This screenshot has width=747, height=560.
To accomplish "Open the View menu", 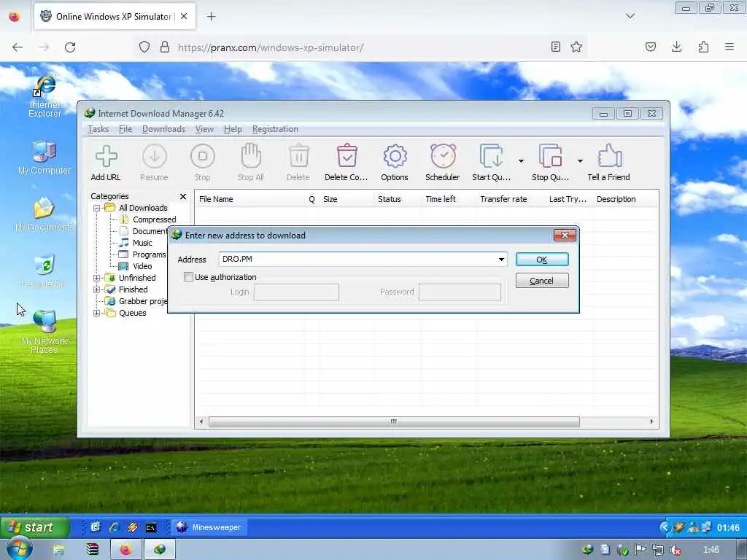I will (x=204, y=129).
